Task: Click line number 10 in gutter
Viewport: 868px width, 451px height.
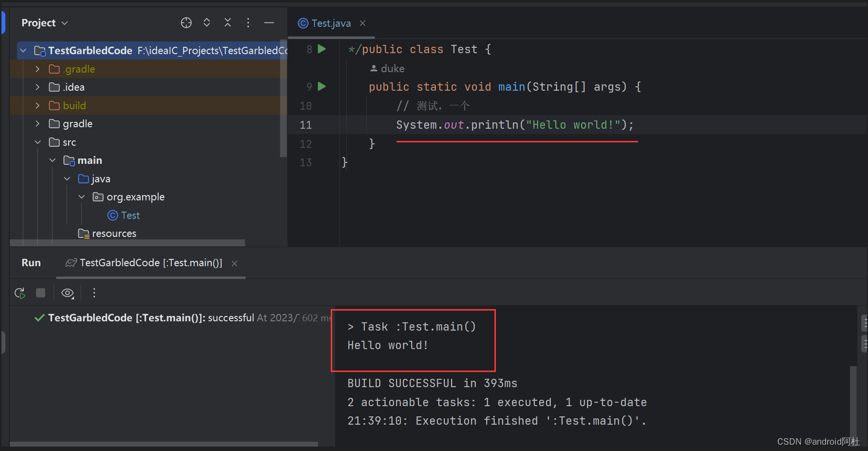Action: tap(305, 106)
